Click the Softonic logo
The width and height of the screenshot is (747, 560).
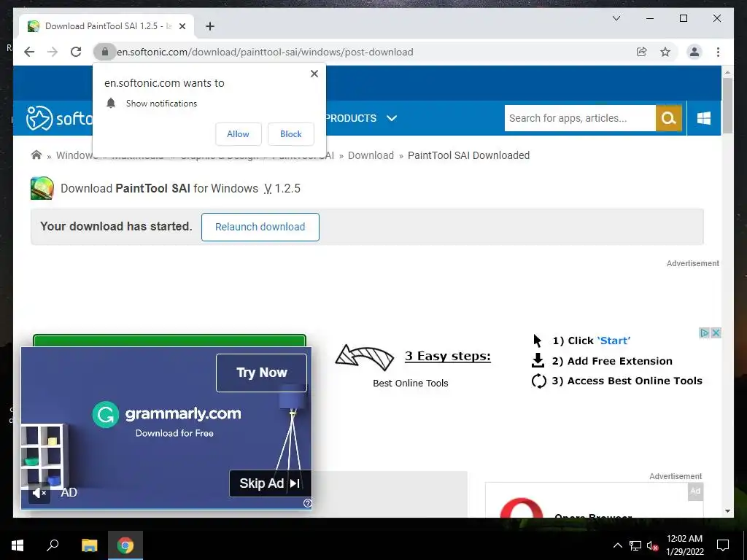click(x=59, y=117)
